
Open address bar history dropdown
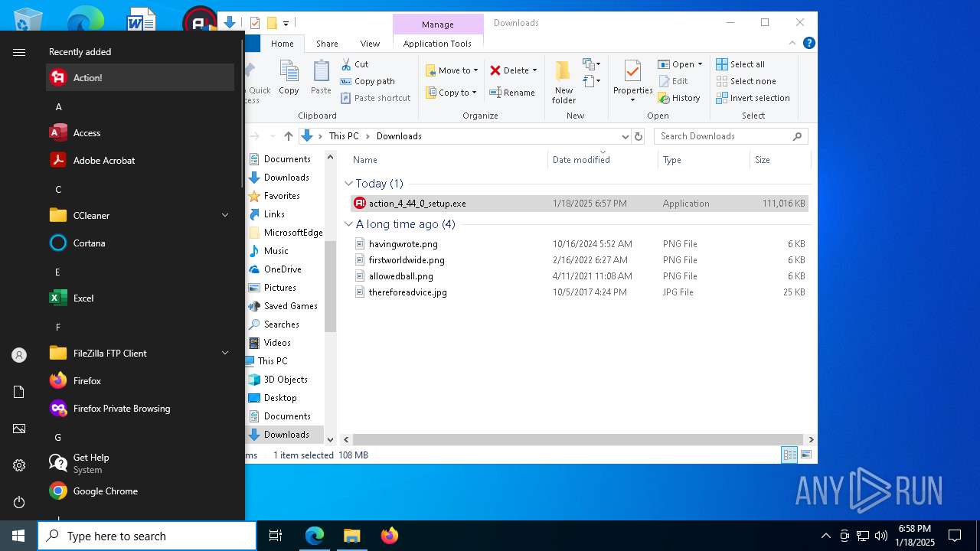625,136
